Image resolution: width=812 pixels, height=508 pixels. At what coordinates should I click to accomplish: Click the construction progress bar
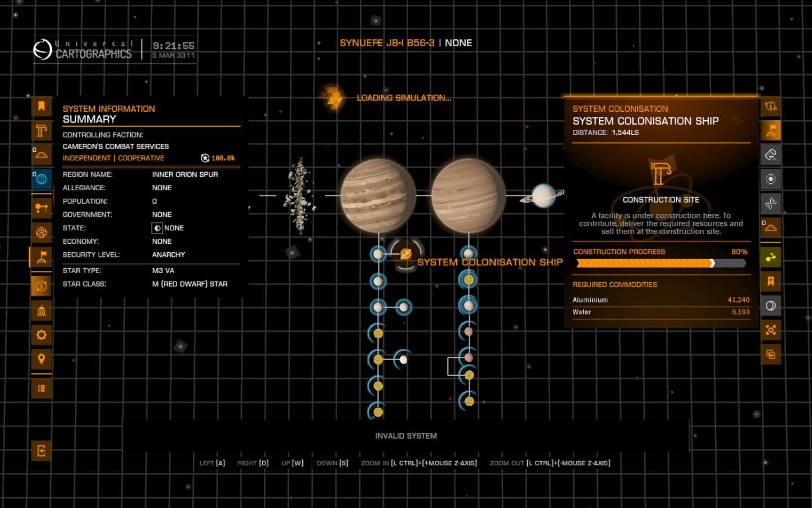click(x=661, y=263)
